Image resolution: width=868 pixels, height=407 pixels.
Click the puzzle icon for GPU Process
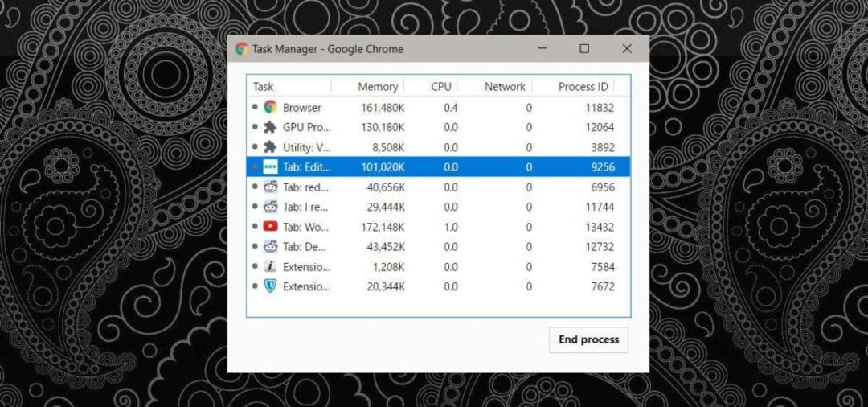coord(270,127)
